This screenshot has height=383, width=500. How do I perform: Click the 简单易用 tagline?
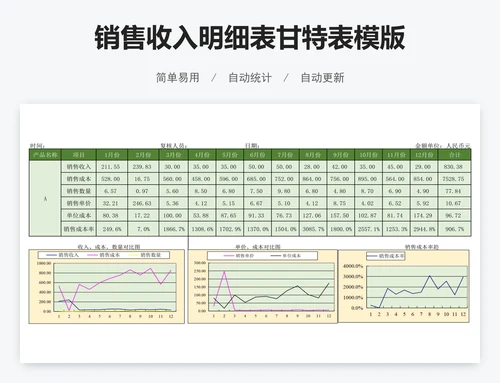click(178, 78)
